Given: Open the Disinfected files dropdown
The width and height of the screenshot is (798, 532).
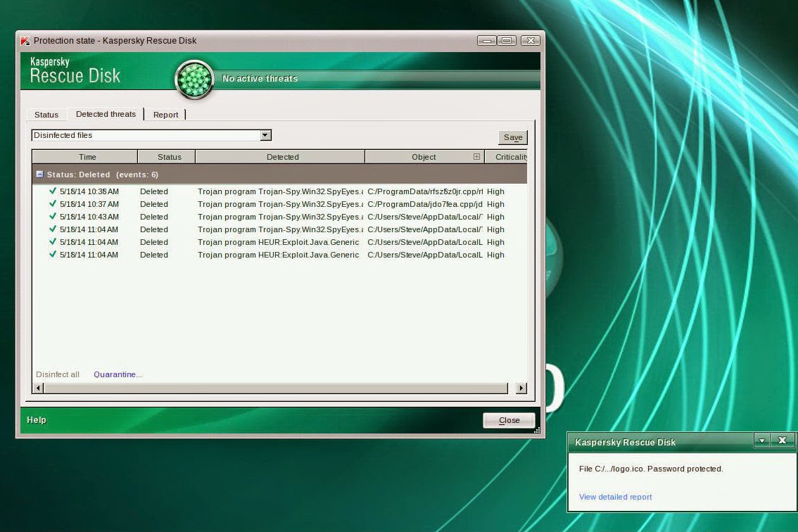Looking at the screenshot, I should point(266,135).
